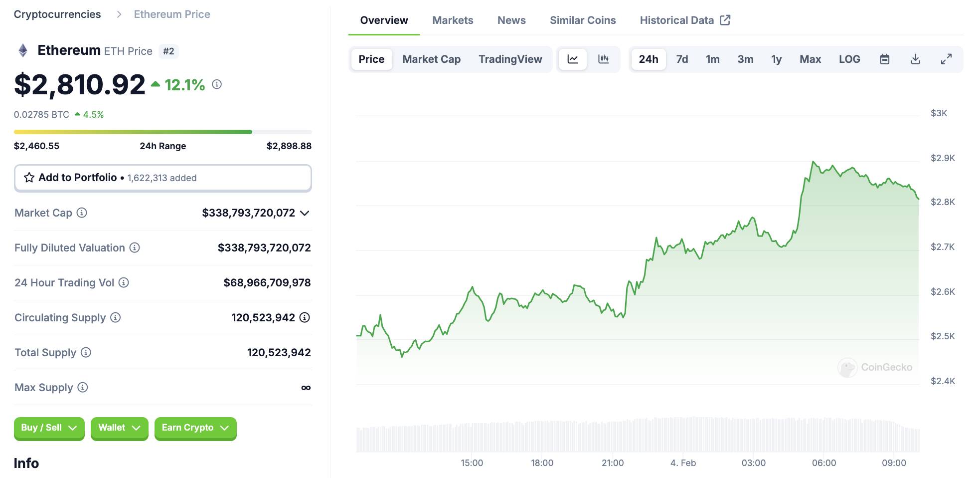Image resolution: width=980 pixels, height=478 pixels.
Task: Select the TradingView chart toggle
Action: [x=510, y=59]
